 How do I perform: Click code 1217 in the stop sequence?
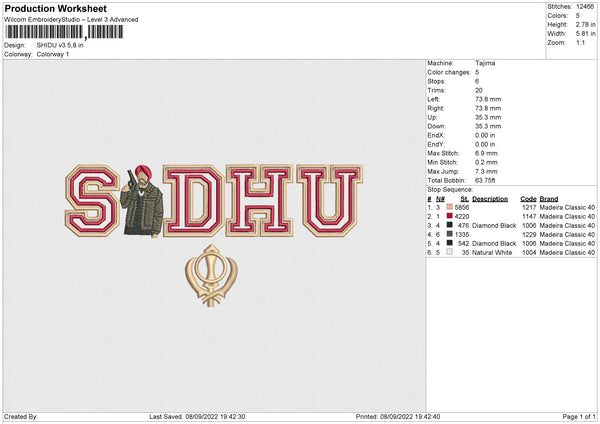click(x=529, y=207)
